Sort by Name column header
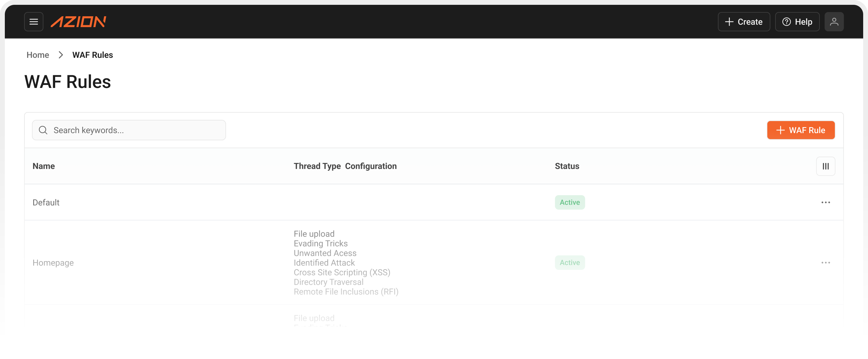 pyautogui.click(x=44, y=166)
